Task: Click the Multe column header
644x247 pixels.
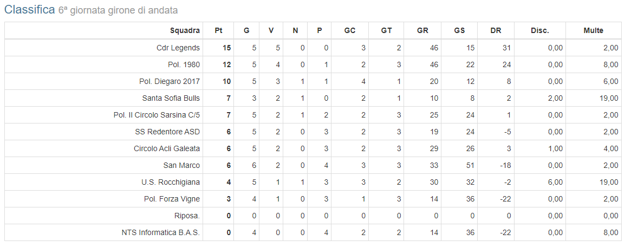Action: click(593, 31)
